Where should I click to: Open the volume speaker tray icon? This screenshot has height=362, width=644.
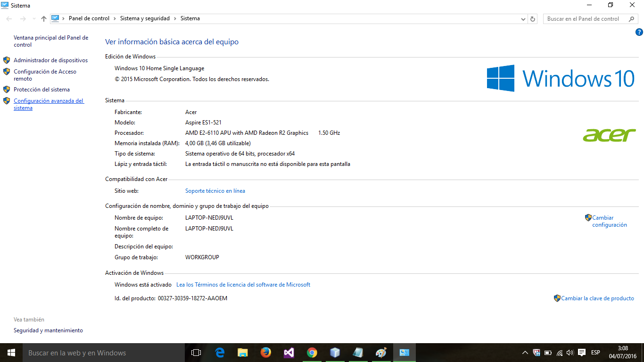pyautogui.click(x=570, y=353)
